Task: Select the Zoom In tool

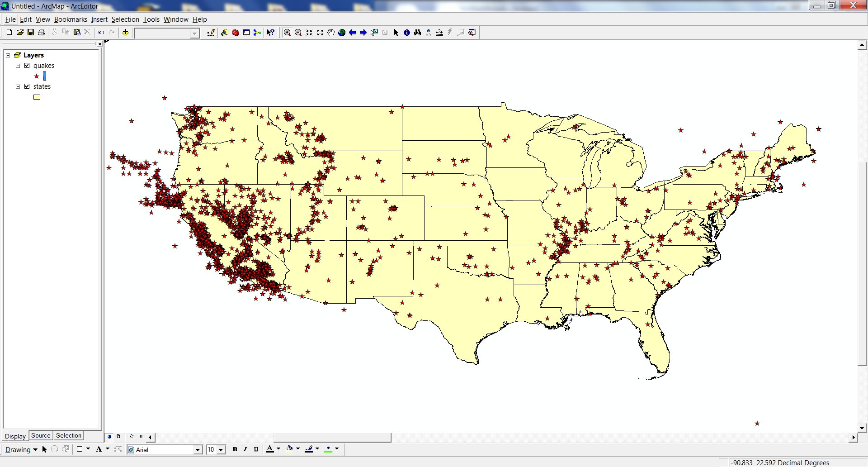Action: [x=287, y=33]
